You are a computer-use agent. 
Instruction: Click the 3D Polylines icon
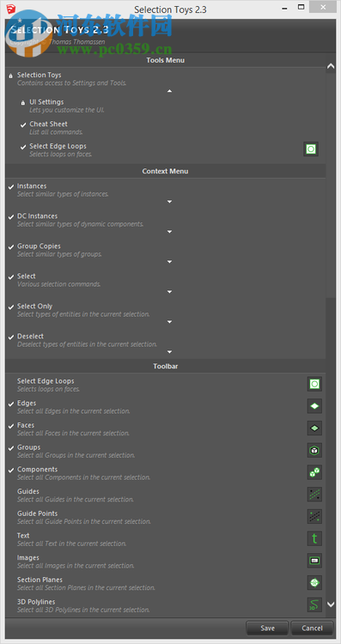tap(314, 605)
